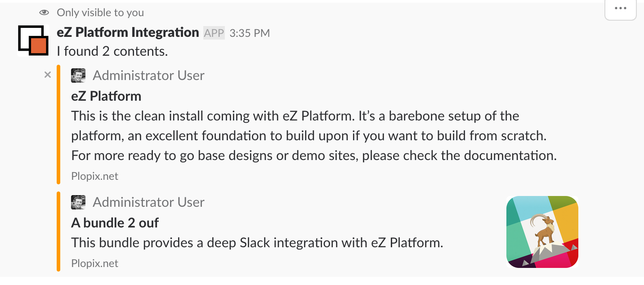The height and width of the screenshot is (285, 644).
Task: Open the more actions ellipsis menu
Action: [x=620, y=9]
